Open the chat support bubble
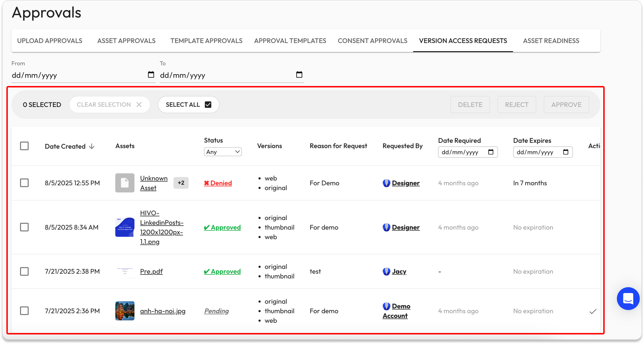The height and width of the screenshot is (344, 644). [x=628, y=299]
